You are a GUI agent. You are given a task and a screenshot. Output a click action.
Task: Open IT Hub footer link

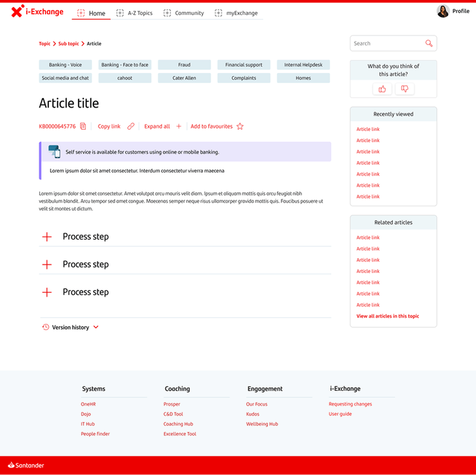(88, 424)
